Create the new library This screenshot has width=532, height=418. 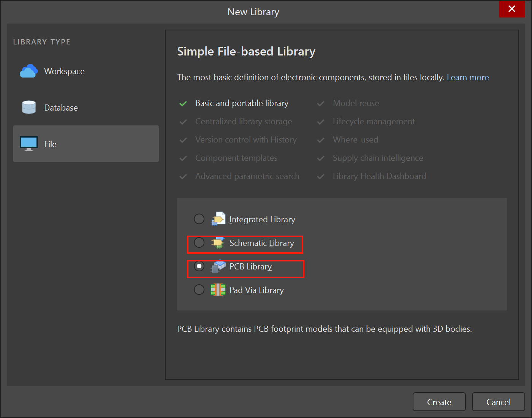click(439, 402)
